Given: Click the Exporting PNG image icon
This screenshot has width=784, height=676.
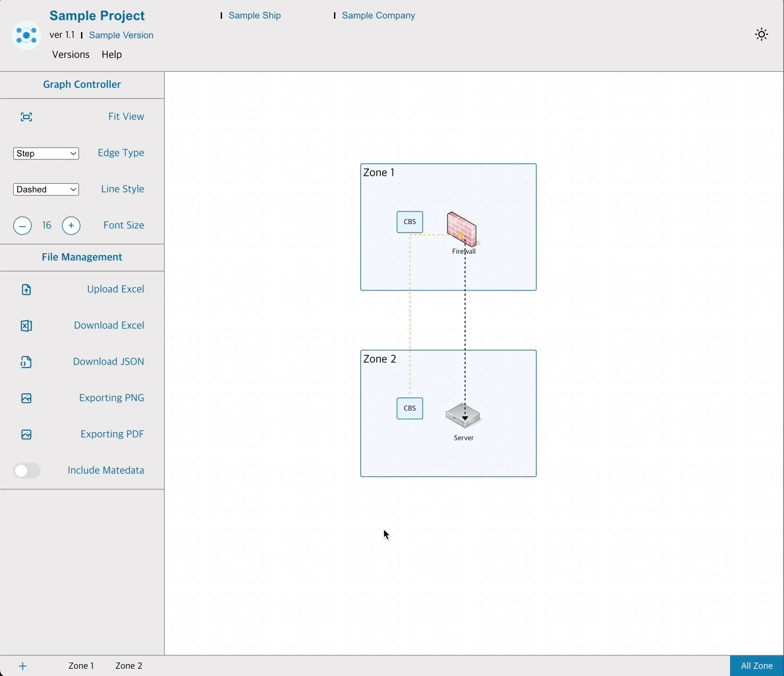Looking at the screenshot, I should pos(26,399).
